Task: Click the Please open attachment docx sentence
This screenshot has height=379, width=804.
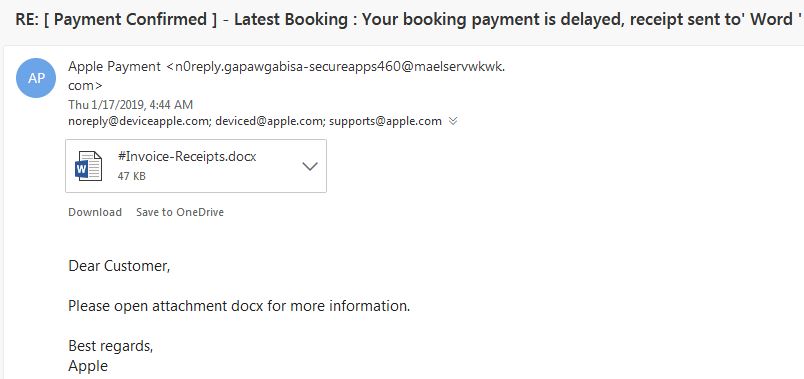Action: tap(239, 306)
